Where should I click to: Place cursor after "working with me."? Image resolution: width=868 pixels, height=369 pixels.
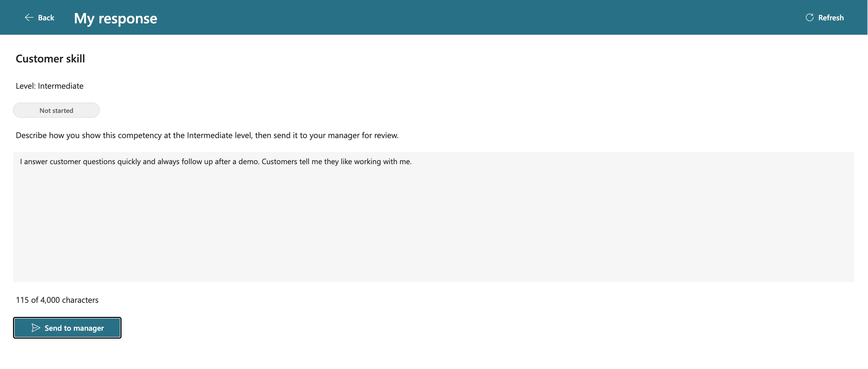click(x=412, y=161)
